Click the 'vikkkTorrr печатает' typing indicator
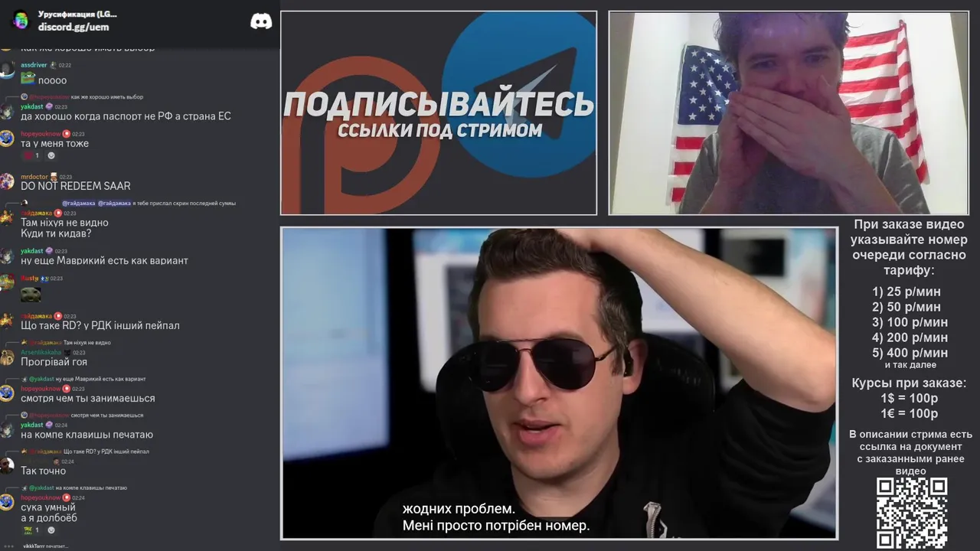The height and width of the screenshot is (551, 980). click(46, 546)
